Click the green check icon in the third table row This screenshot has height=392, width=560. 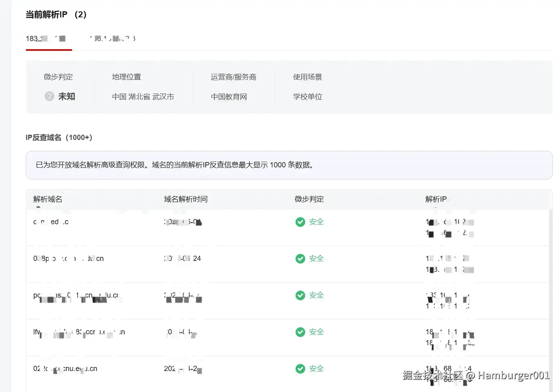(x=300, y=295)
